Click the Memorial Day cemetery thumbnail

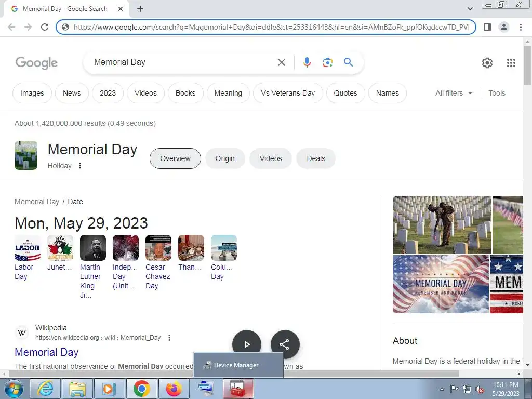(x=26, y=155)
